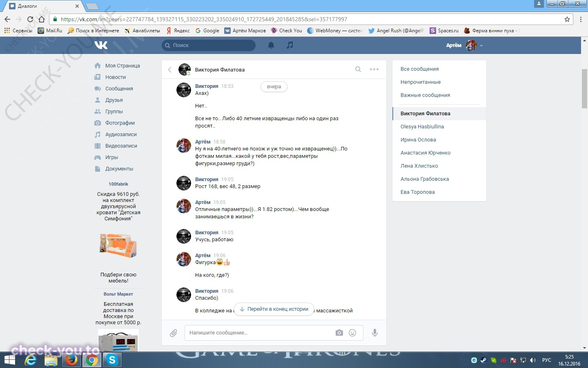Click the microphone voice message icon
Image resolution: width=588 pixels, height=368 pixels.
click(374, 333)
